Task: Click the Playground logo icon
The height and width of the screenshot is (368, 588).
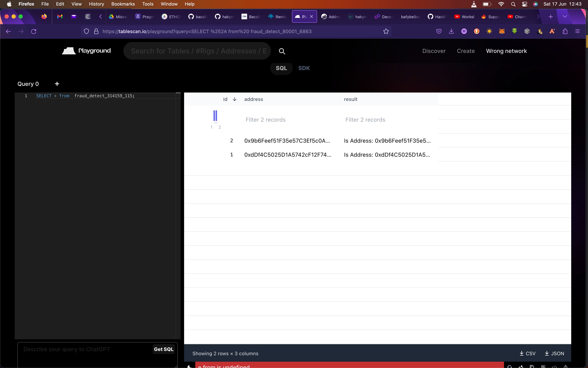Action: tap(69, 51)
